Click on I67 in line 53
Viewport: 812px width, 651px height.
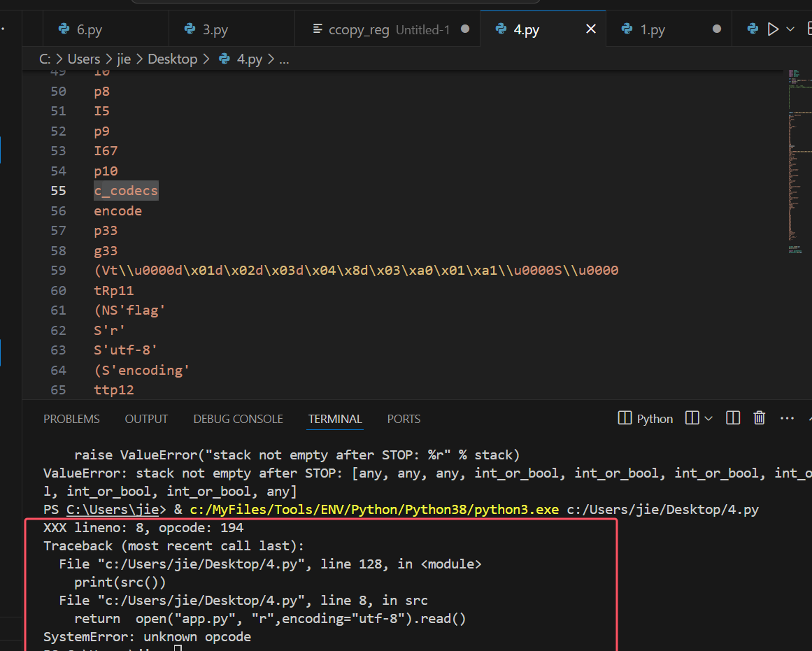click(x=106, y=151)
